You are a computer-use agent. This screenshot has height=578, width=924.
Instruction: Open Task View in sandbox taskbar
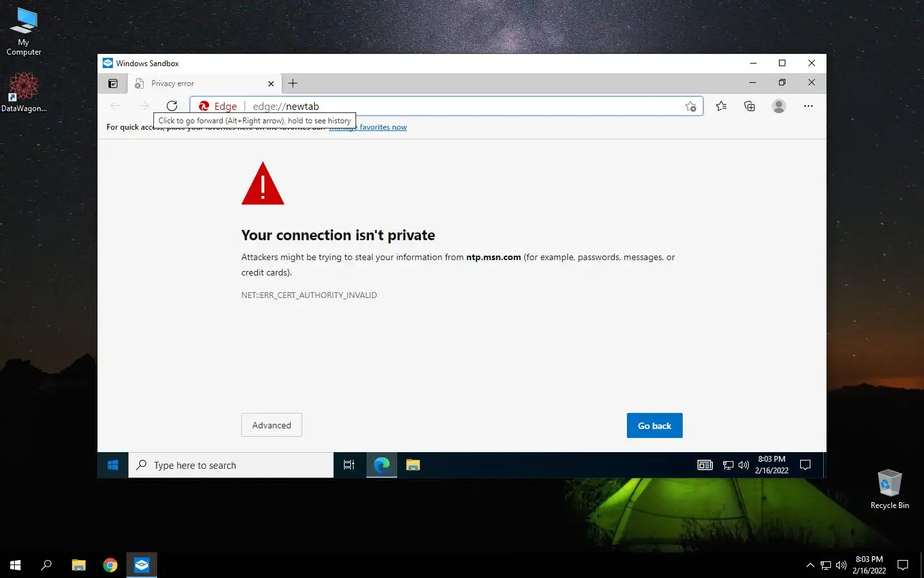[349, 465]
